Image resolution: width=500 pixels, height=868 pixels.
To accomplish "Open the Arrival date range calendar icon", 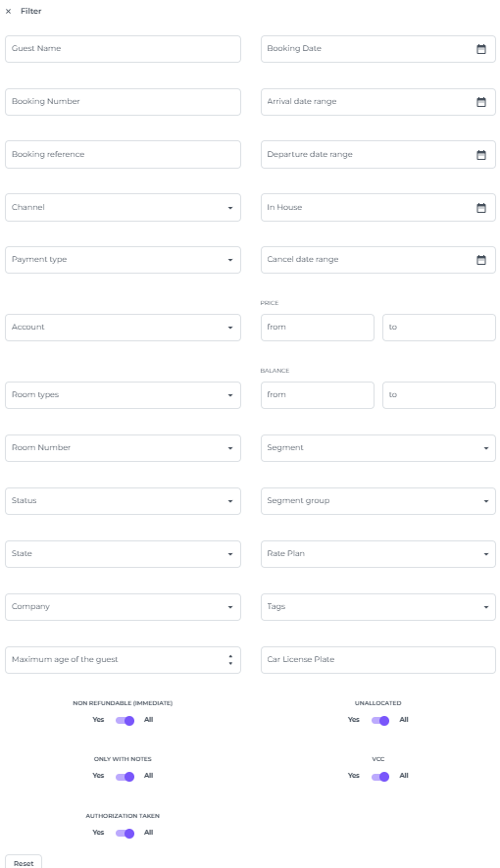I will tap(481, 102).
